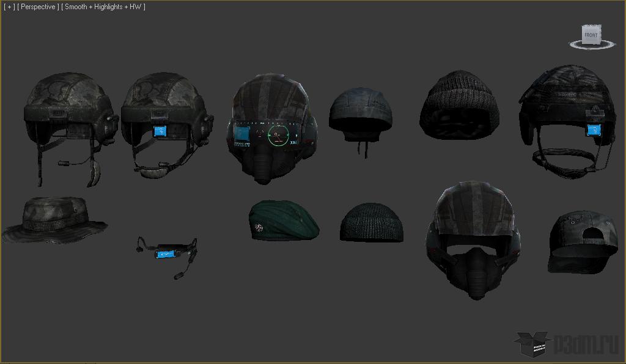Select the camouflage boonie hat
The image size is (626, 364).
(55, 219)
